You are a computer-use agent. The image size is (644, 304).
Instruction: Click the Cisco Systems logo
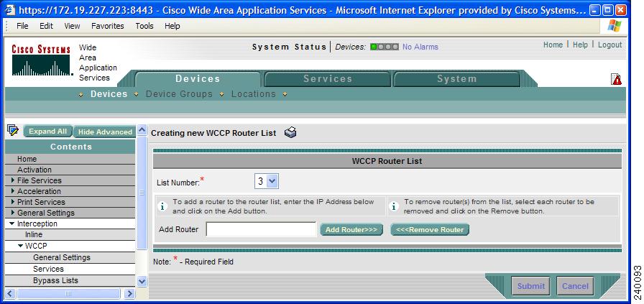coord(41,60)
